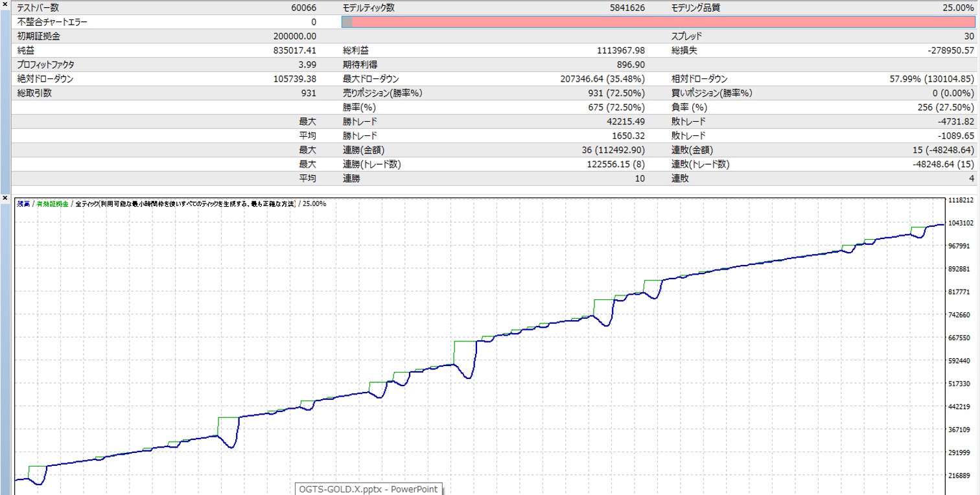This screenshot has width=980, height=495.
Task: Click the 期待利得 label
Action: pos(360,65)
